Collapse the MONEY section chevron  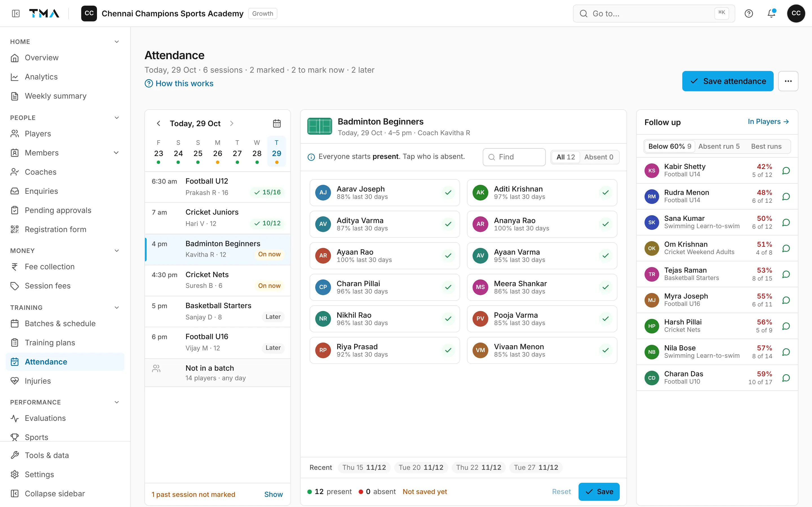point(117,250)
